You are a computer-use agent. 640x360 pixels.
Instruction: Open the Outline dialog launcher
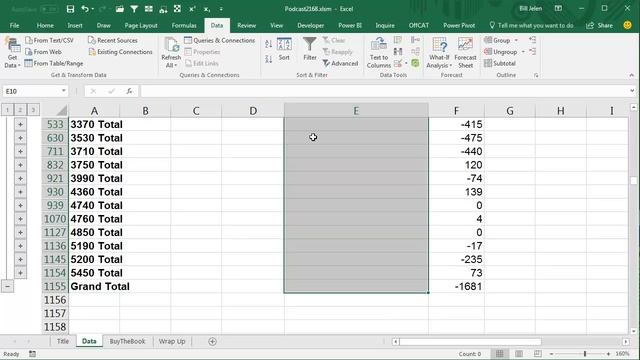[536, 75]
